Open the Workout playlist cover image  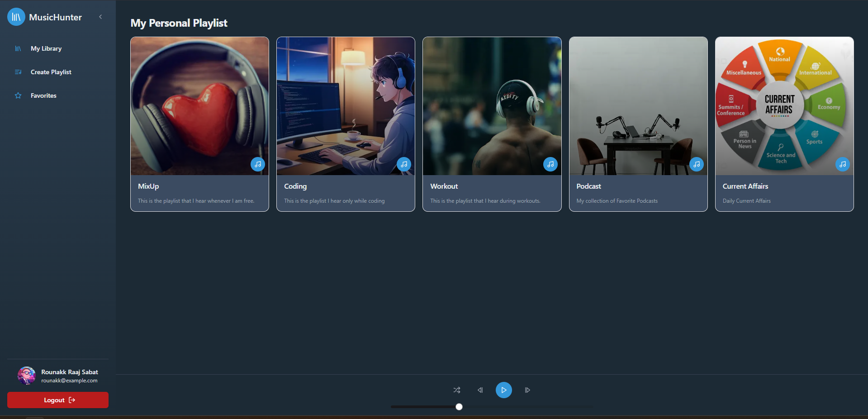click(x=492, y=106)
